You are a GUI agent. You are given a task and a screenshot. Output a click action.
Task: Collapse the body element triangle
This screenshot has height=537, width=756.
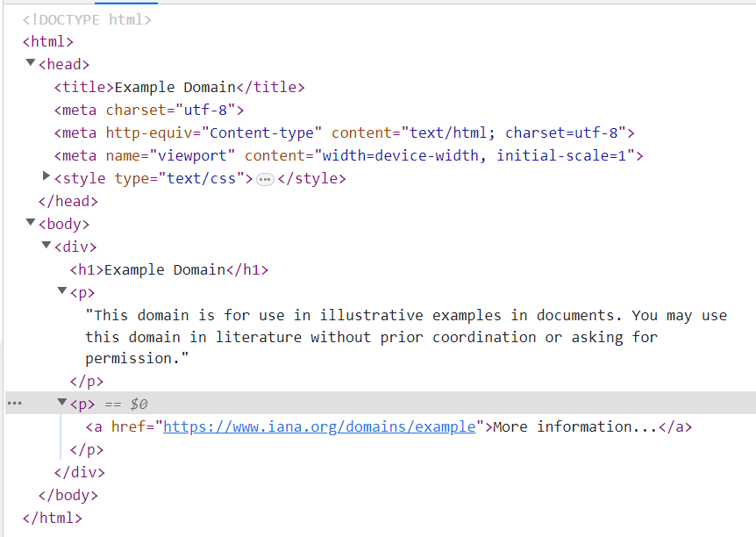tap(31, 222)
